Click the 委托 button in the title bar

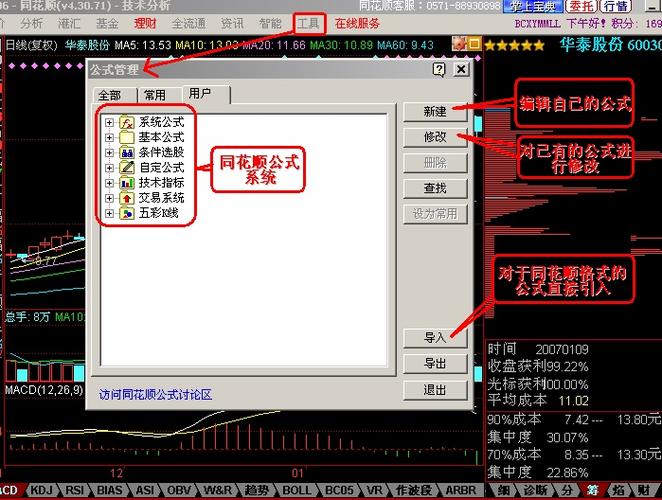point(581,6)
